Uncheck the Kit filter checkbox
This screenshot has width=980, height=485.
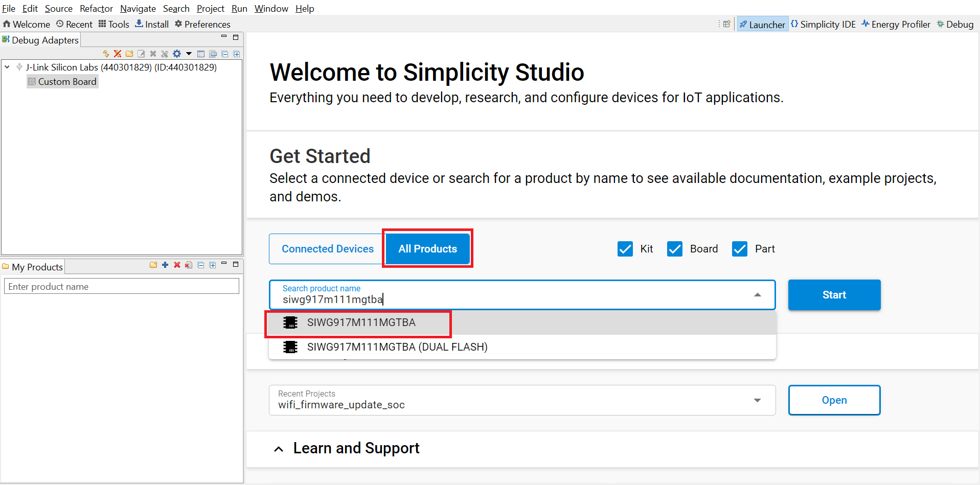(625, 249)
